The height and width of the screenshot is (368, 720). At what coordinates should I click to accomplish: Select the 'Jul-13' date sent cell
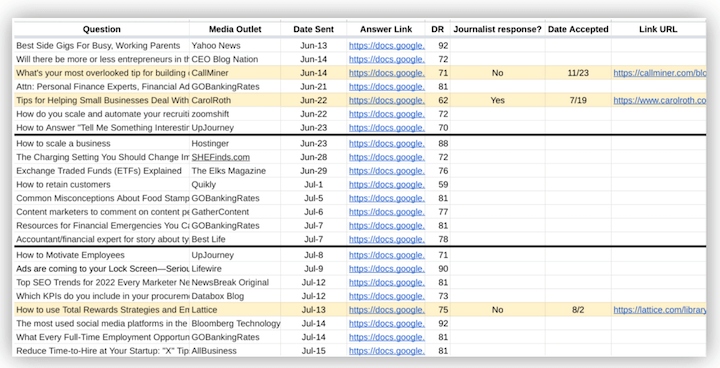pos(314,310)
